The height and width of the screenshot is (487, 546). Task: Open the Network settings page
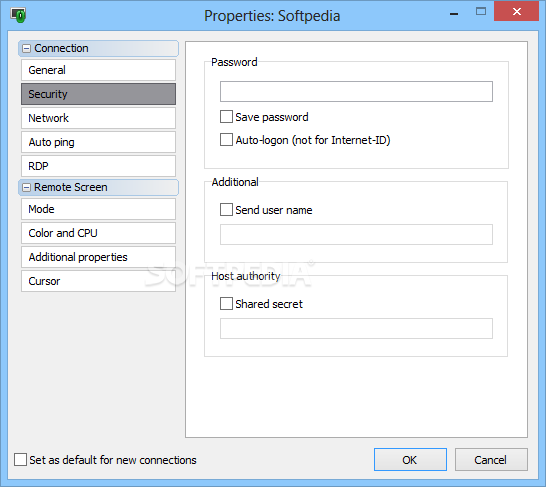98,118
